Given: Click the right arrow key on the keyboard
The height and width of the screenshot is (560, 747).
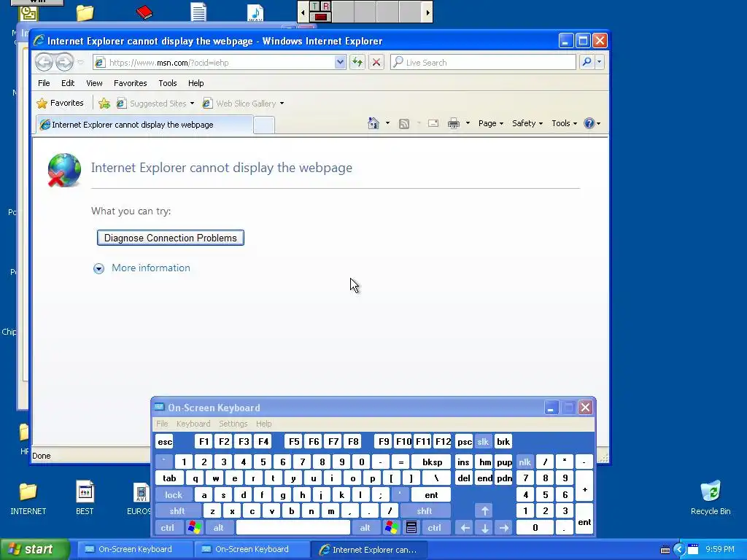Looking at the screenshot, I should click(x=504, y=528).
